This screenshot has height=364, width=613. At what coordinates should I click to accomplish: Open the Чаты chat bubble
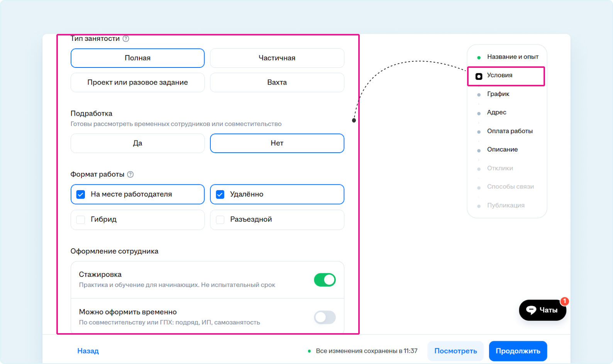542,310
